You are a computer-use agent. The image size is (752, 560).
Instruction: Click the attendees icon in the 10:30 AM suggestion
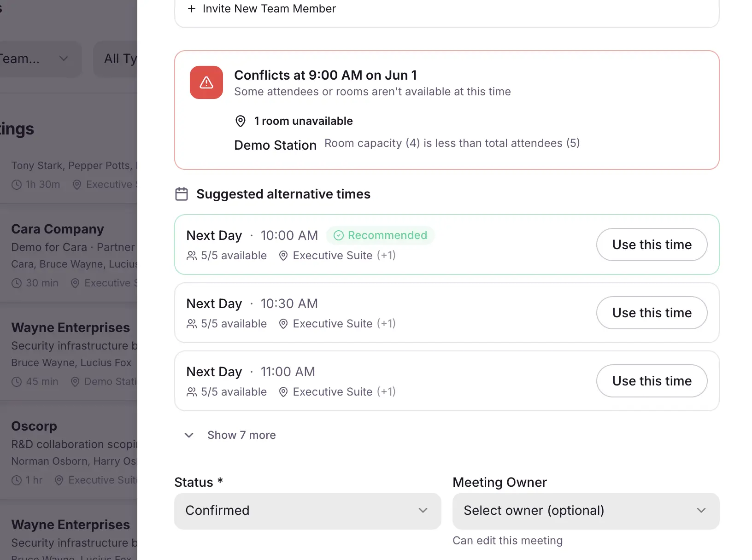(x=192, y=324)
